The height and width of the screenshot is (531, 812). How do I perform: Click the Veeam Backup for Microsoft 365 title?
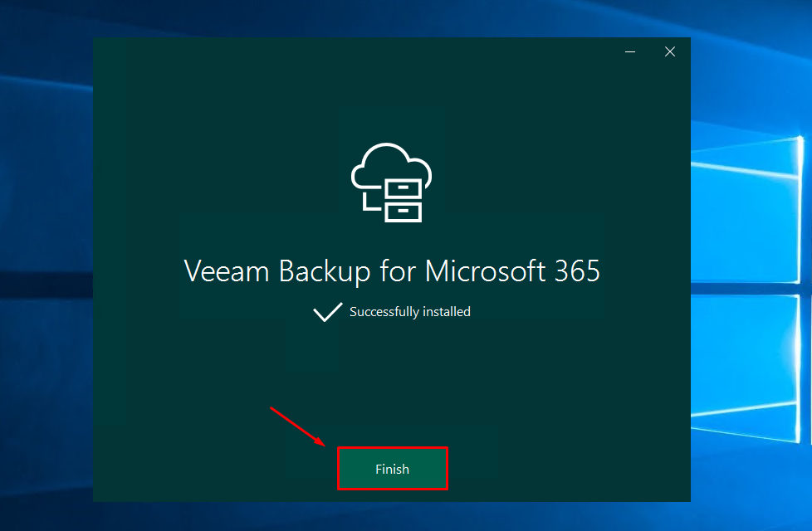point(392,270)
